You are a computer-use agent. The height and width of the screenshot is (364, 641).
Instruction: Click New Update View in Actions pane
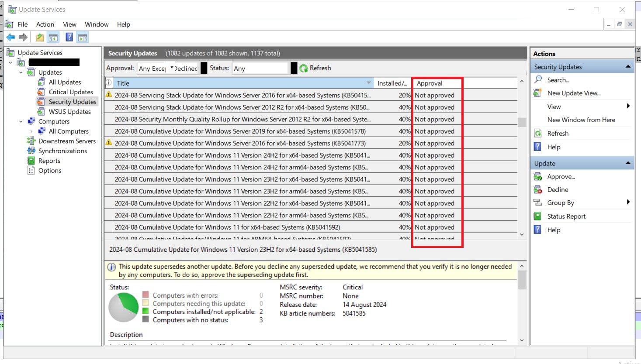tap(574, 93)
